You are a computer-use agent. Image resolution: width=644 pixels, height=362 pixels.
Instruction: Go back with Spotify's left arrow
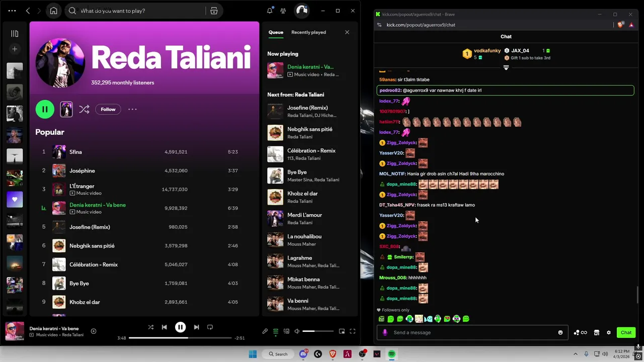coord(28,11)
